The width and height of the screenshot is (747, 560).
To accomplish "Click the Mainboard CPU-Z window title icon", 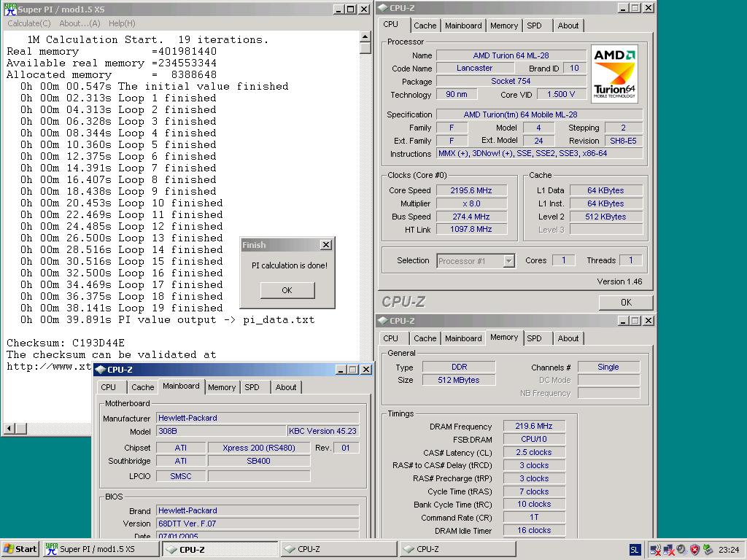I will tap(101, 370).
